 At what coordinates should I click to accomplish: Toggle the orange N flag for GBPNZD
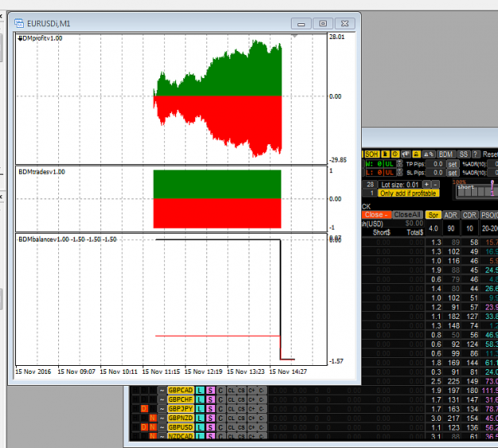pyautogui.click(x=153, y=418)
